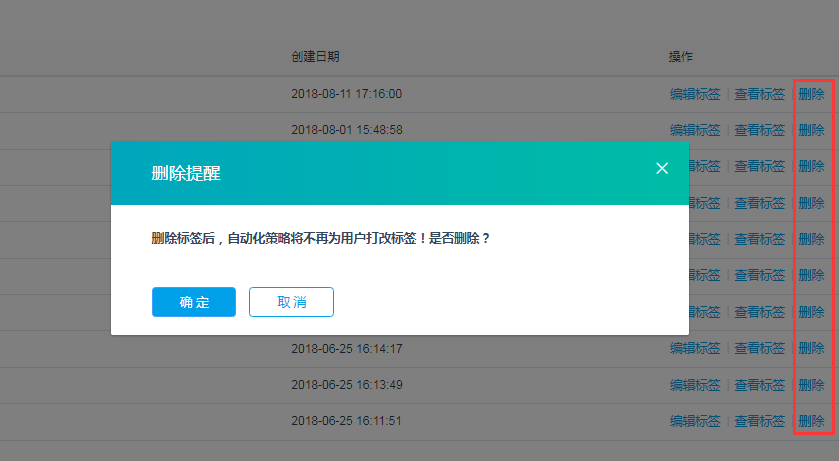Select the date 2018-08-11 17:16:00

(346, 94)
